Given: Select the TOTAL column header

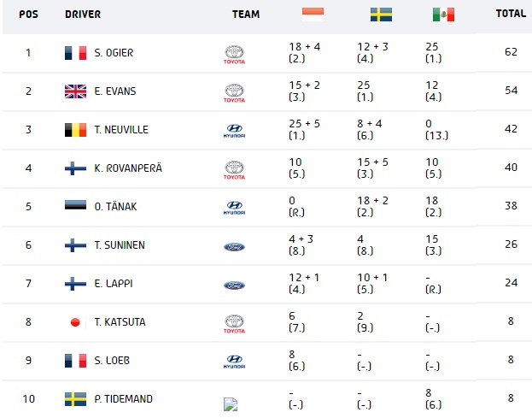Looking at the screenshot, I should [x=511, y=14].
